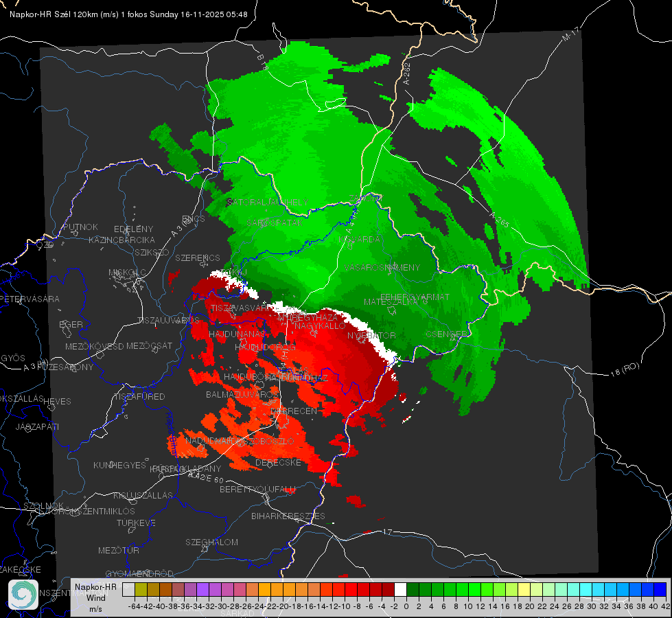This screenshot has width=672, height=618.
Task: Click the BERETTYOUJFALU town label
Action: pos(257,489)
